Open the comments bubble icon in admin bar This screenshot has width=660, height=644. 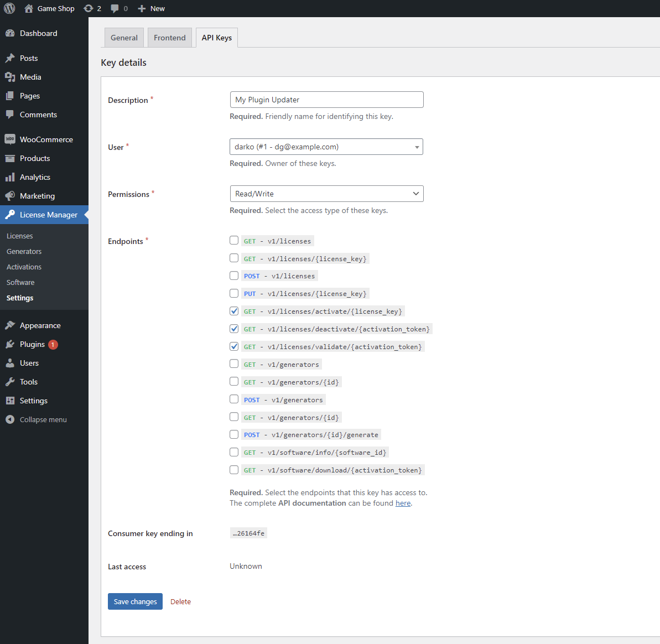coord(115,8)
